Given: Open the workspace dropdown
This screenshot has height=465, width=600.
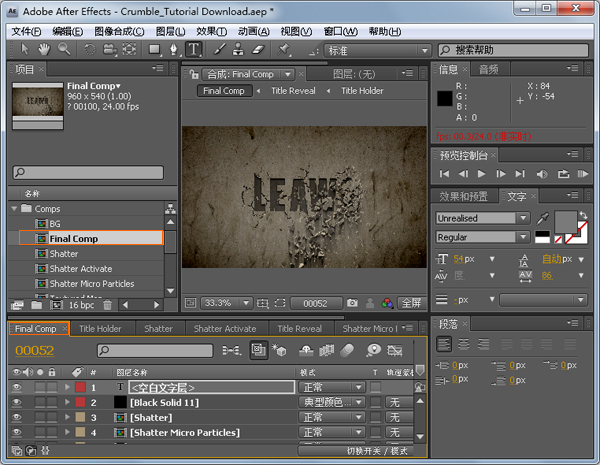Looking at the screenshot, I should (377, 50).
